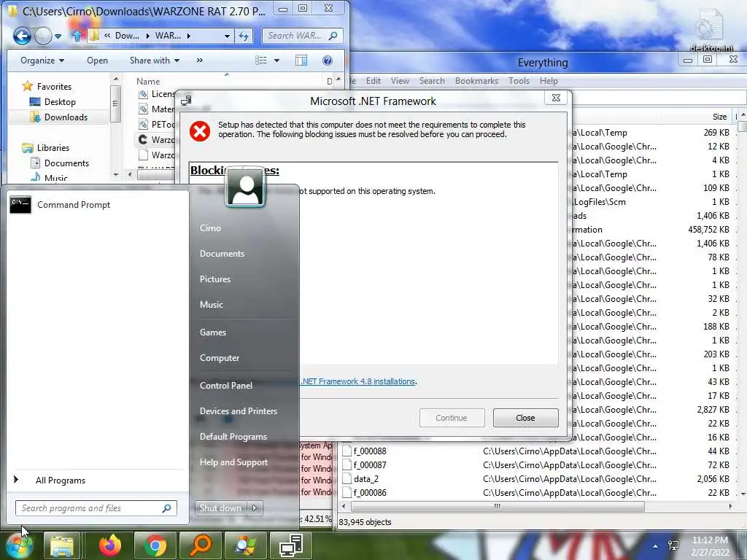Open desktop.ini icon on desktop

[x=711, y=29]
